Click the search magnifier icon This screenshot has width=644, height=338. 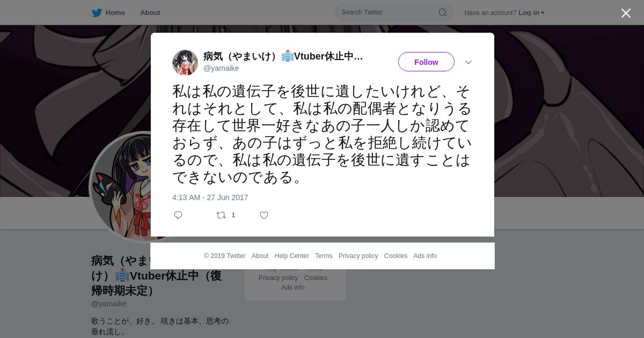(443, 12)
